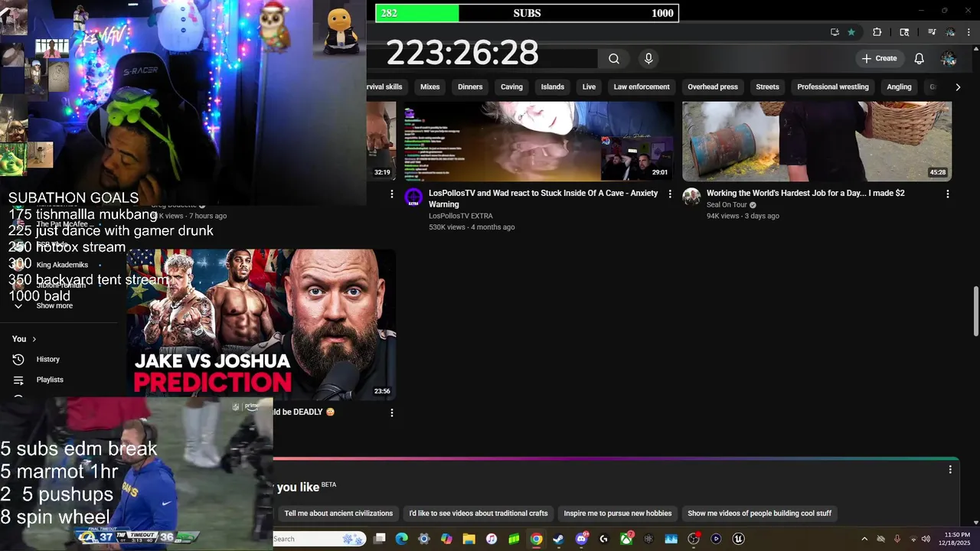
Task: Open LosPollosTV EXTRA channel name link
Action: pyautogui.click(x=461, y=216)
